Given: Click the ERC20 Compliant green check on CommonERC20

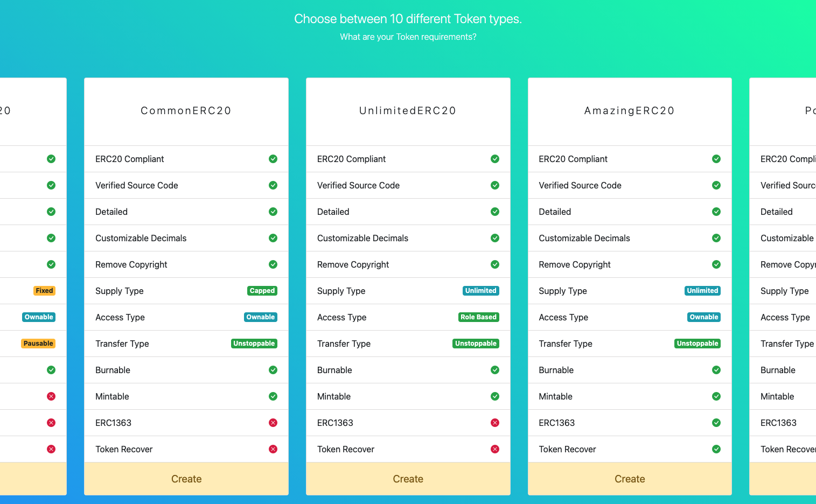Looking at the screenshot, I should coord(273,159).
